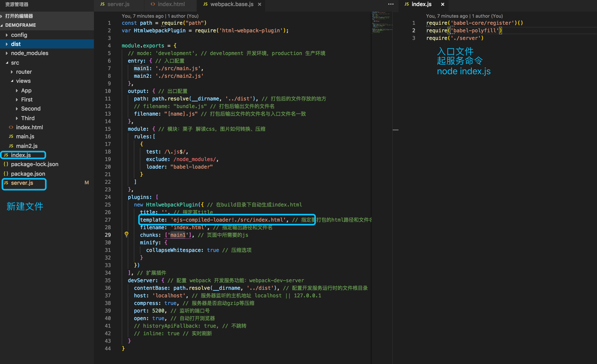Click the 资源管理器 explorer panel title
This screenshot has width=597, height=364.
tap(17, 4)
